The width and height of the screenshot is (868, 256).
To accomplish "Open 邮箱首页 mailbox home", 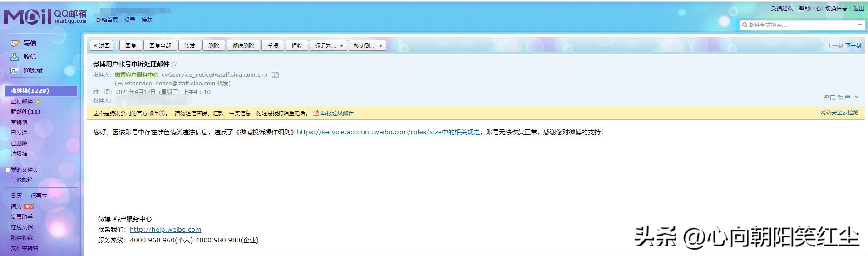I will pos(107,20).
